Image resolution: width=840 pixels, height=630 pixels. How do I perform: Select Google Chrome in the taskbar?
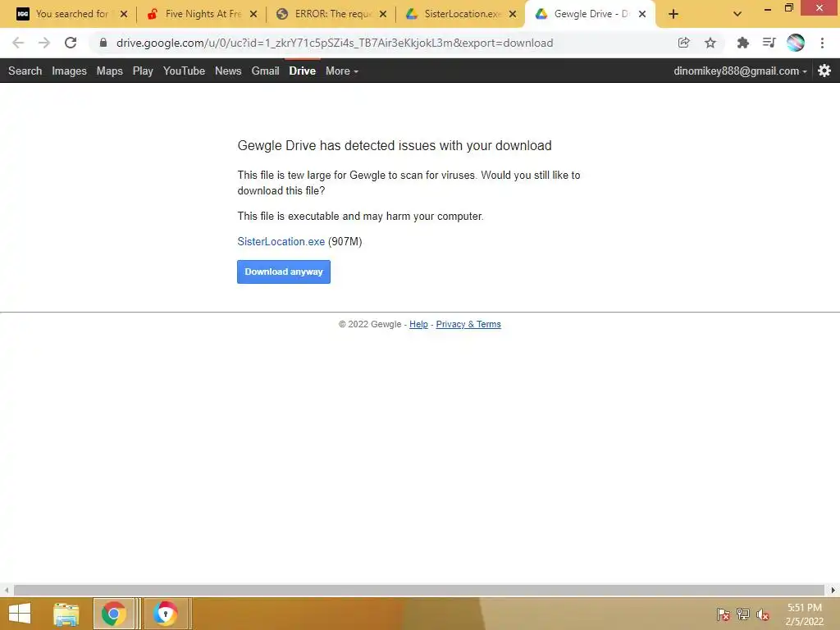click(113, 614)
